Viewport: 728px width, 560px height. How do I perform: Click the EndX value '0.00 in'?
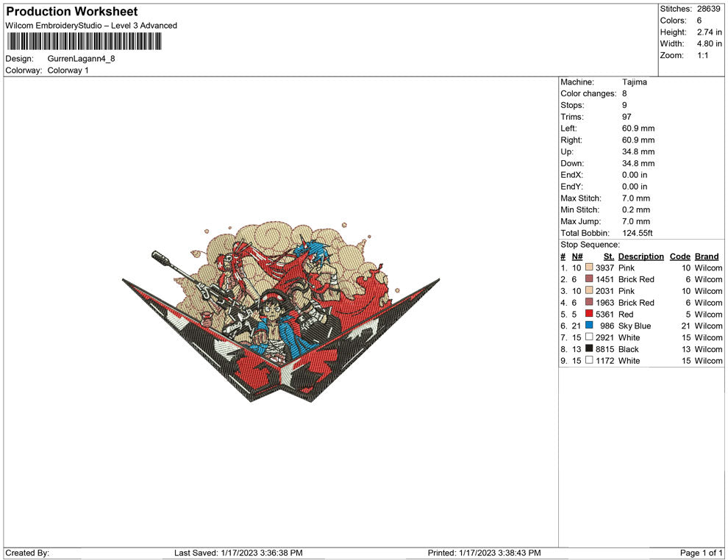click(635, 174)
